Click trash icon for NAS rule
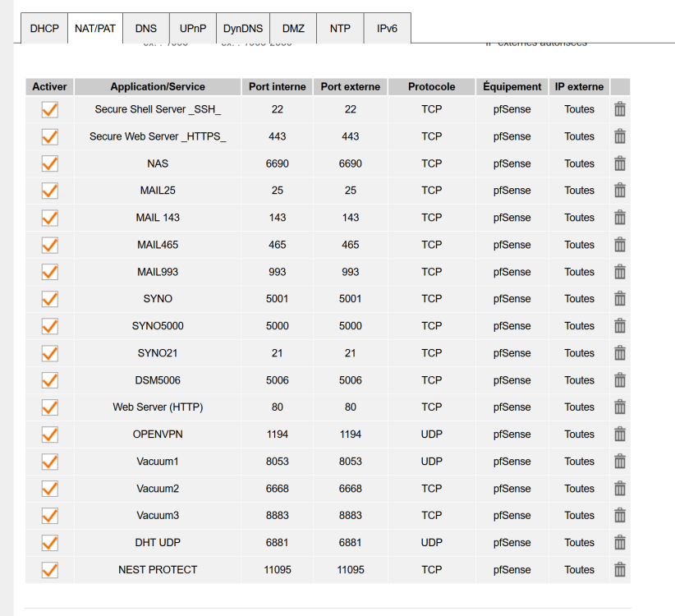The width and height of the screenshot is (675, 616). 620,163
